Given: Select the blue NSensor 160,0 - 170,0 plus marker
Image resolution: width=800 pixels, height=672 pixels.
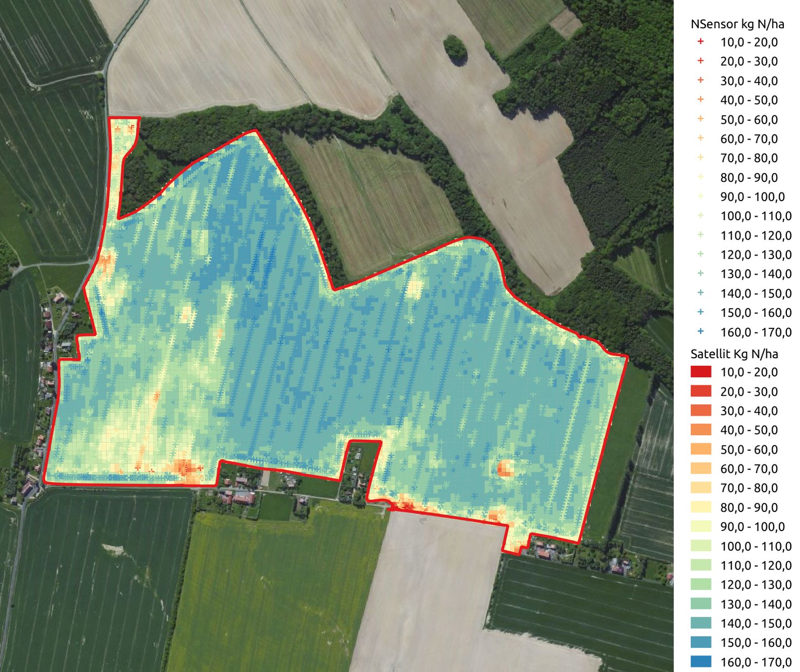Looking at the screenshot, I should (x=701, y=332).
